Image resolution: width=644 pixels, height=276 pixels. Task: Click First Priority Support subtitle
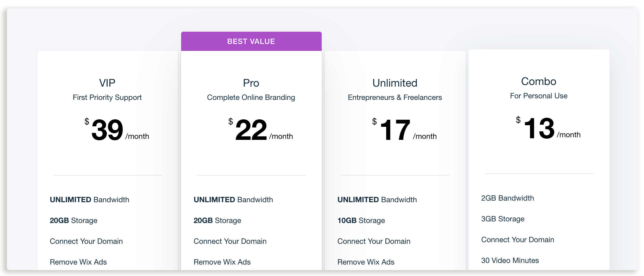107,98
